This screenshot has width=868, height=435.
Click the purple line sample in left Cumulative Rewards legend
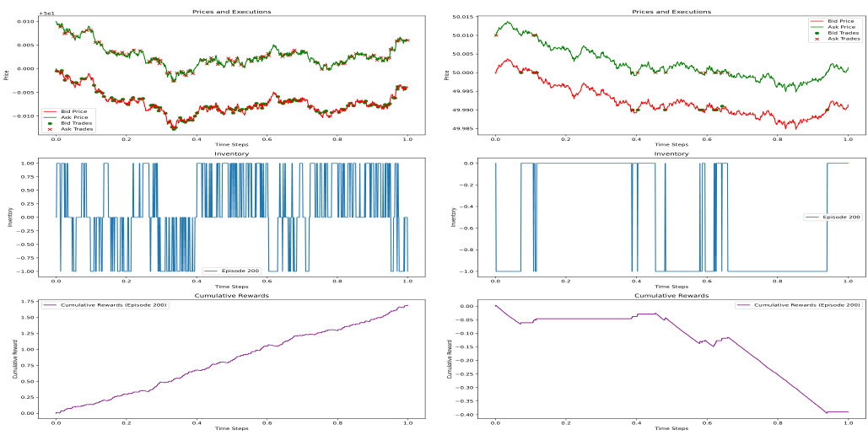[x=51, y=304]
